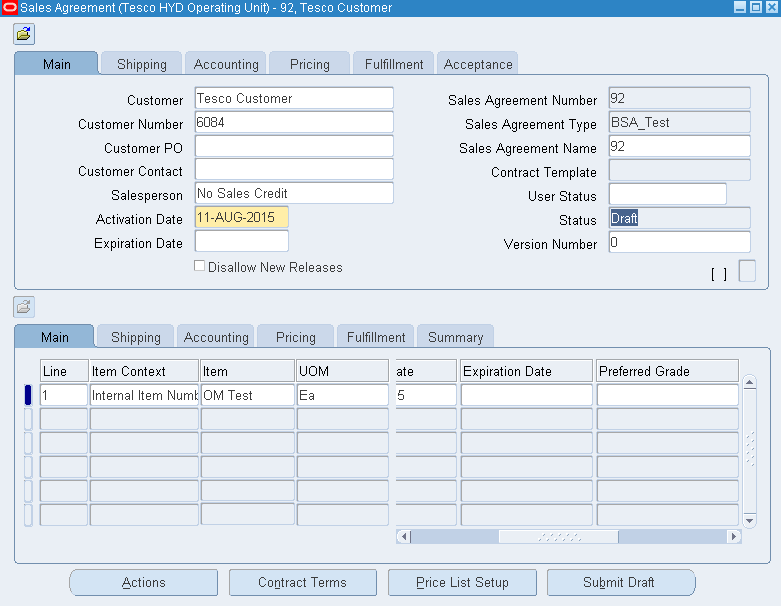Click horizontal scrollbar right arrow
The image size is (781, 606).
(x=734, y=536)
